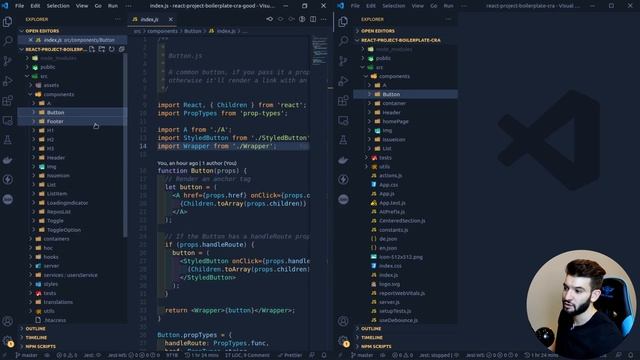The width and height of the screenshot is (640, 360).
Task: Click New File icon in explorer header
Action: [x=92, y=49]
